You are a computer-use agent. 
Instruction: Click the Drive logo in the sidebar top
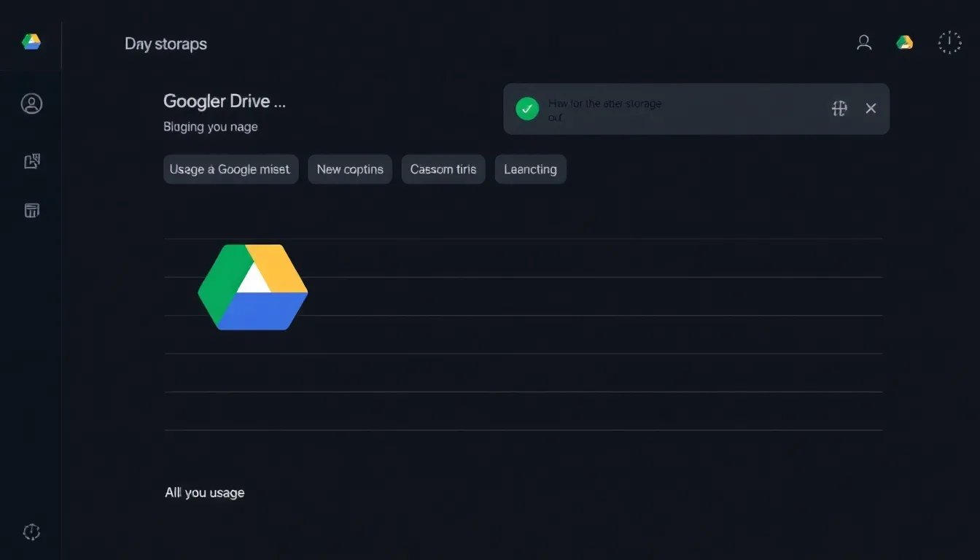click(31, 42)
